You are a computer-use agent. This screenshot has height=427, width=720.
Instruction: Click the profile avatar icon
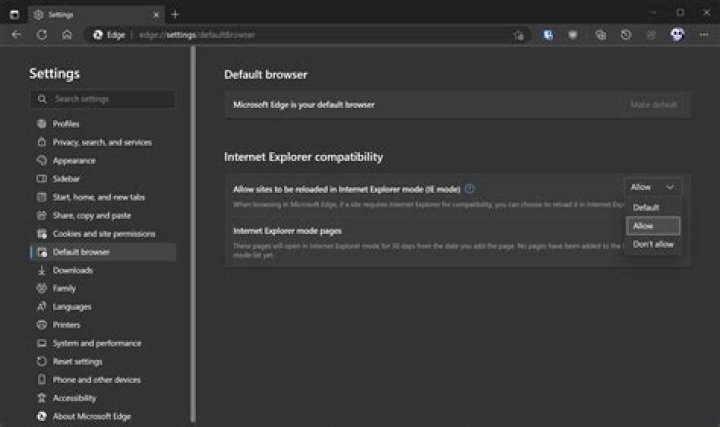pos(677,34)
